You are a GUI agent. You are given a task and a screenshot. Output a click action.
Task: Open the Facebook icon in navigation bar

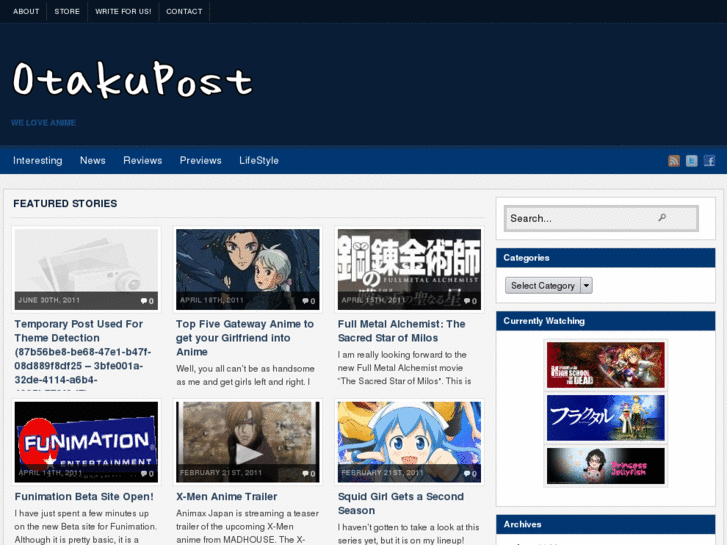coord(709,160)
